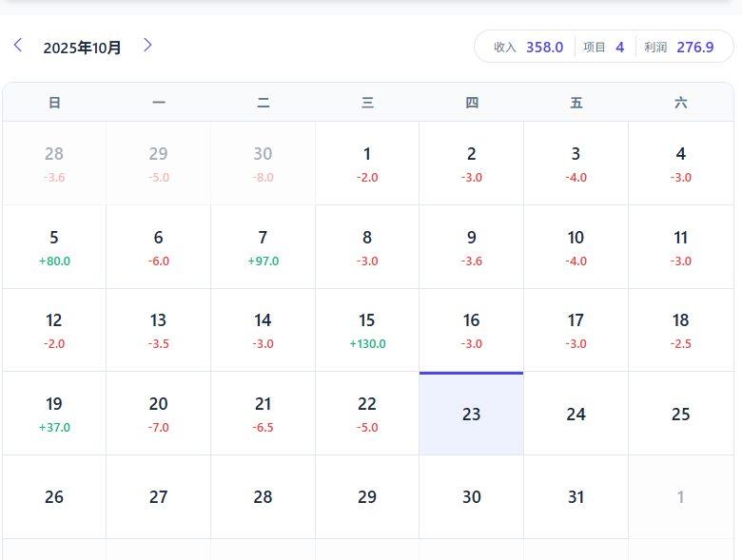742x560 pixels.
Task: Open October 15 showing +130.0
Action: tap(367, 330)
